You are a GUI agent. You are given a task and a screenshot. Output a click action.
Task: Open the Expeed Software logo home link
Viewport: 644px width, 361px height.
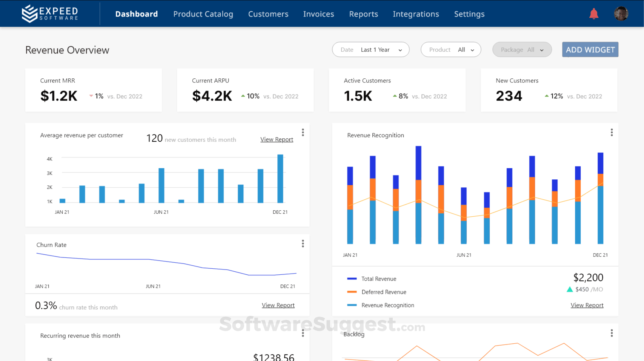pos(50,13)
